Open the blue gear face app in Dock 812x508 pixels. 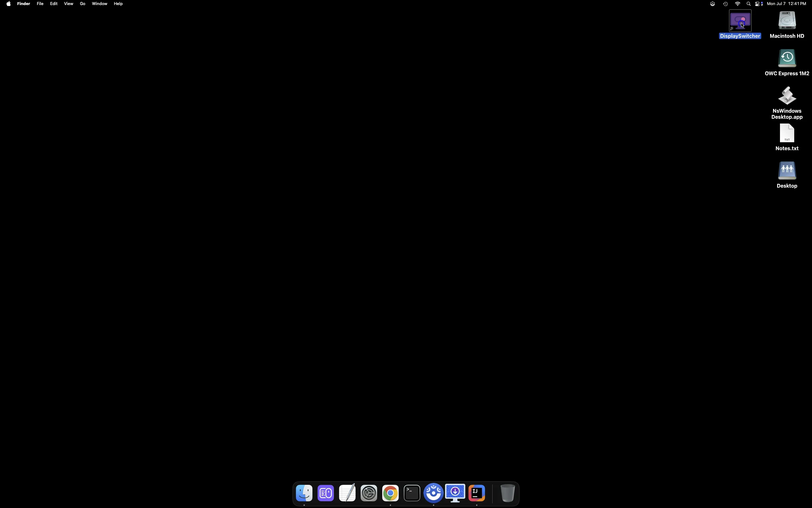pos(434,493)
